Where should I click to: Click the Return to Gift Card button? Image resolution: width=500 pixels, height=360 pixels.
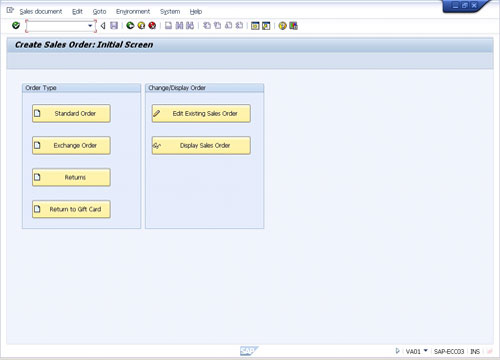pyautogui.click(x=71, y=209)
